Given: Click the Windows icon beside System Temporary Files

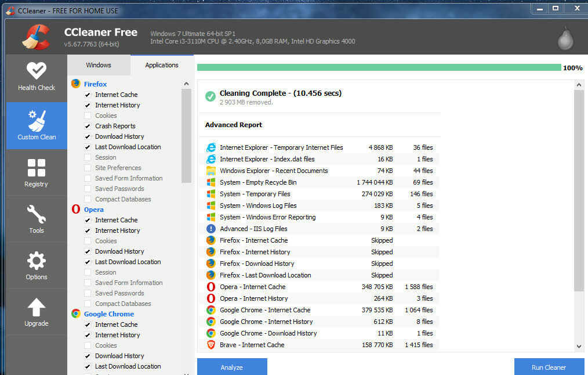Looking at the screenshot, I should (211, 194).
